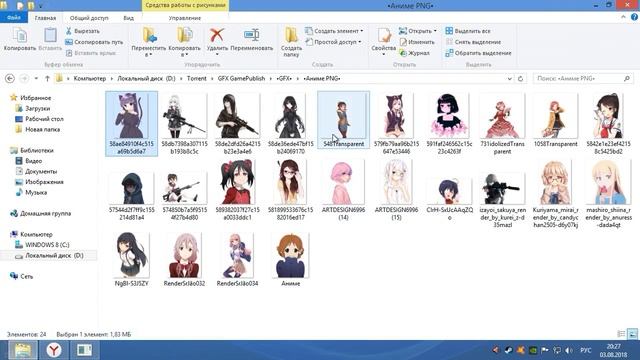This screenshot has width=640, height=360.
Task: Open Видео library
Action: pyautogui.click(x=33, y=161)
